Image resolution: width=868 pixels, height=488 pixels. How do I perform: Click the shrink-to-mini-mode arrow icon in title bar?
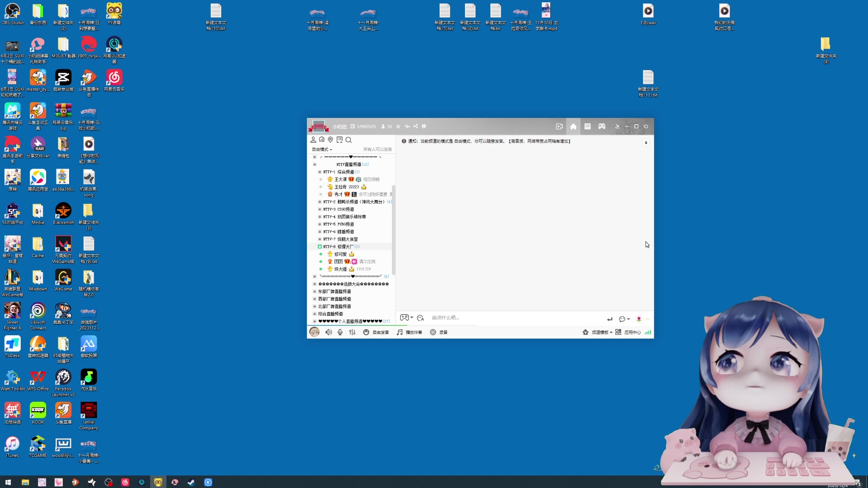(617, 127)
